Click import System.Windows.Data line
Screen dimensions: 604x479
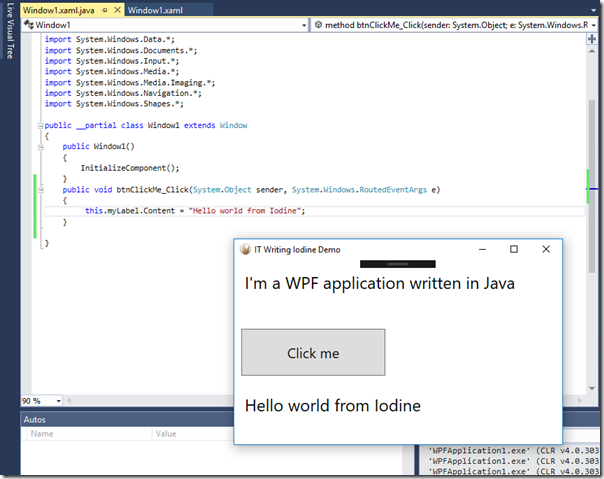point(109,39)
